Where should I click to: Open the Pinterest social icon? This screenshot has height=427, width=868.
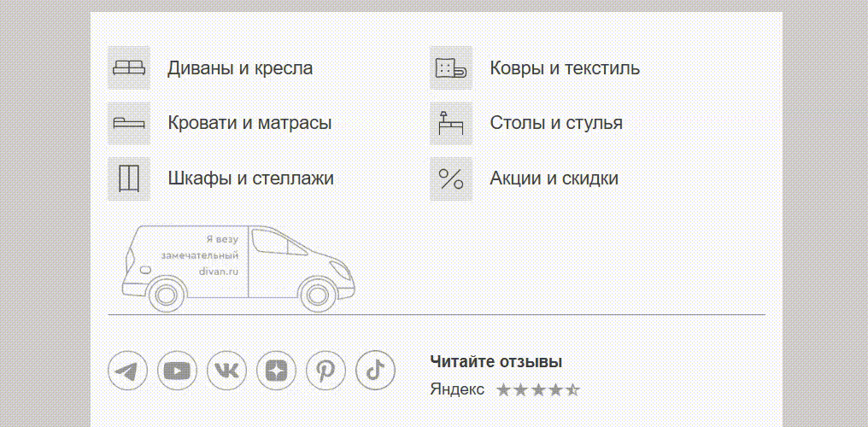coord(325,371)
